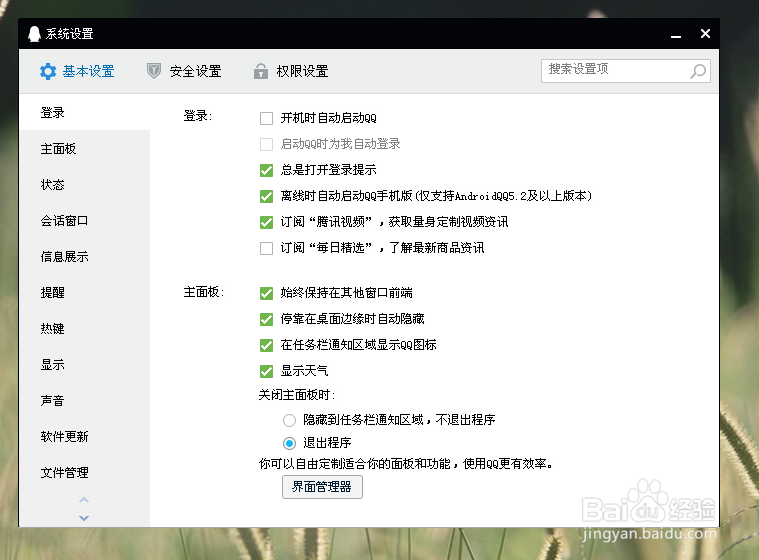Click the sidebar scroll up chevron

84,499
